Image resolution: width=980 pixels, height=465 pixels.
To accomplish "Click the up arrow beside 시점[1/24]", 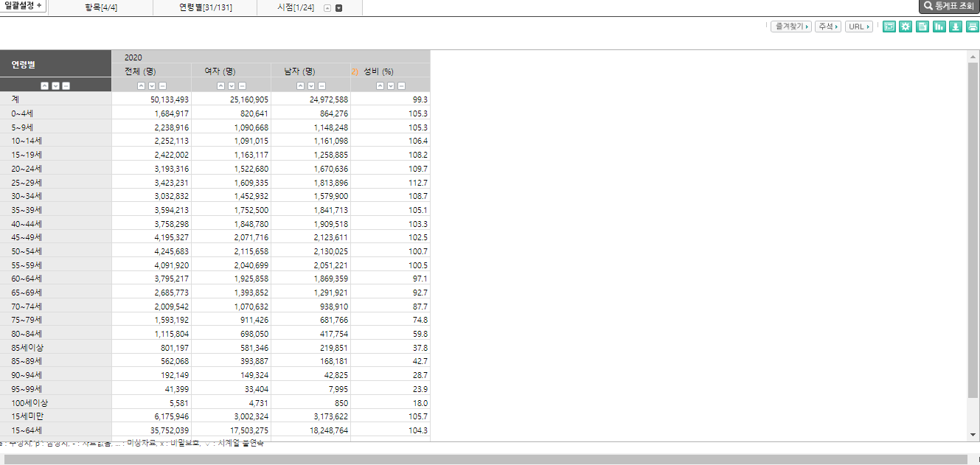I will coord(327,8).
